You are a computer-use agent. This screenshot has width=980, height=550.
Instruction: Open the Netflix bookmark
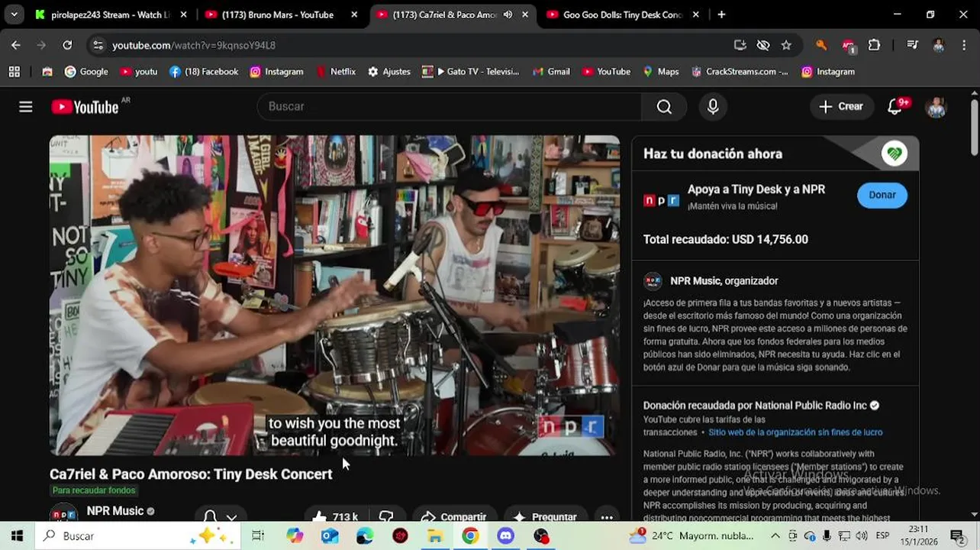point(335,72)
